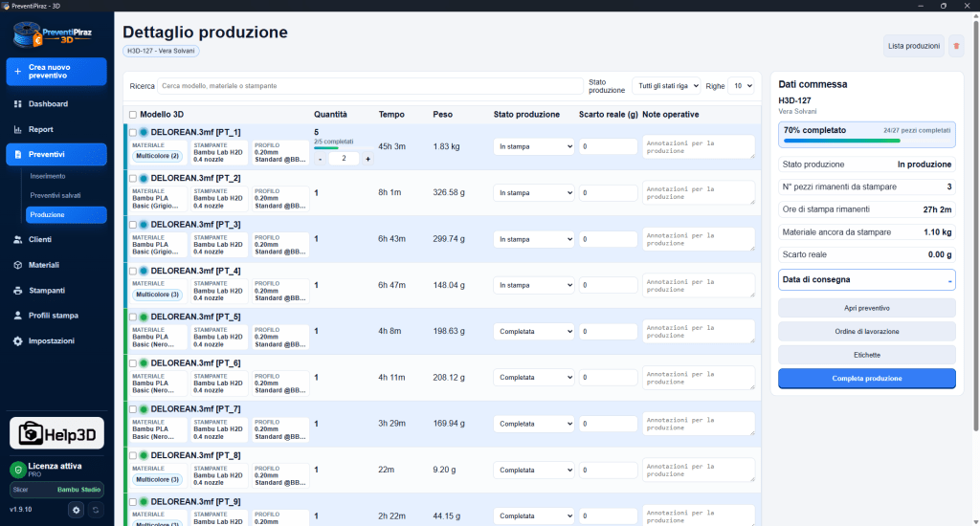Click the Help3D logo banner

[x=56, y=433]
